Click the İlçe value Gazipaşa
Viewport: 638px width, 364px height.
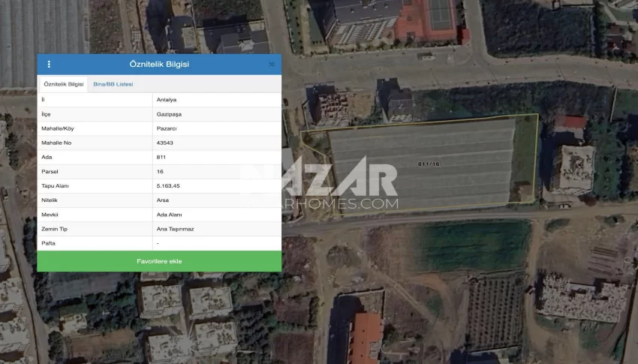[169, 114]
